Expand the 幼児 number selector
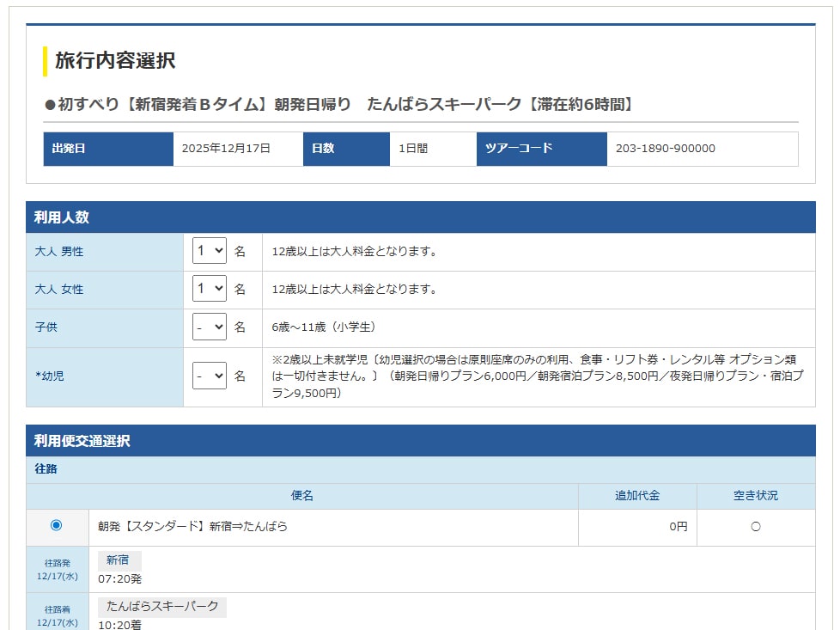840x630 pixels. 209,376
